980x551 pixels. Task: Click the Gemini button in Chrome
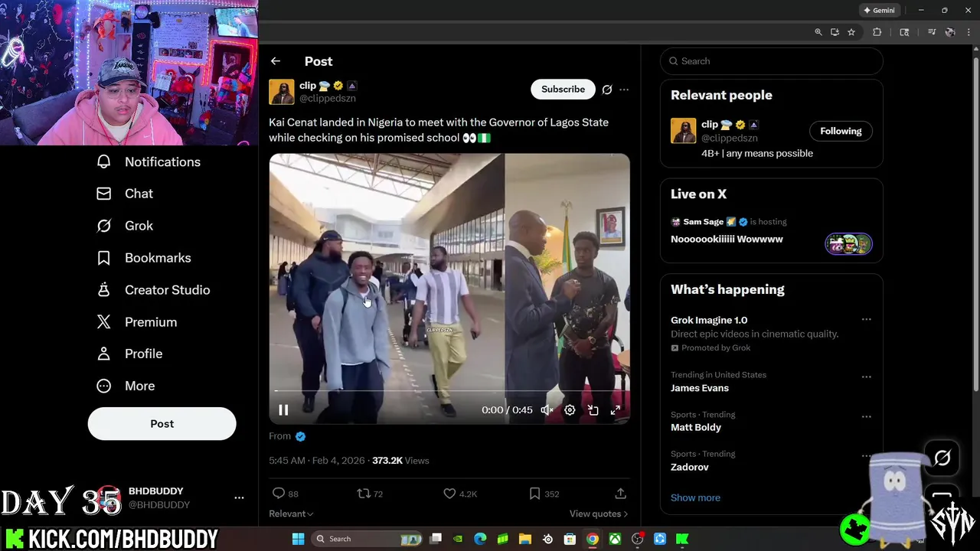880,10
